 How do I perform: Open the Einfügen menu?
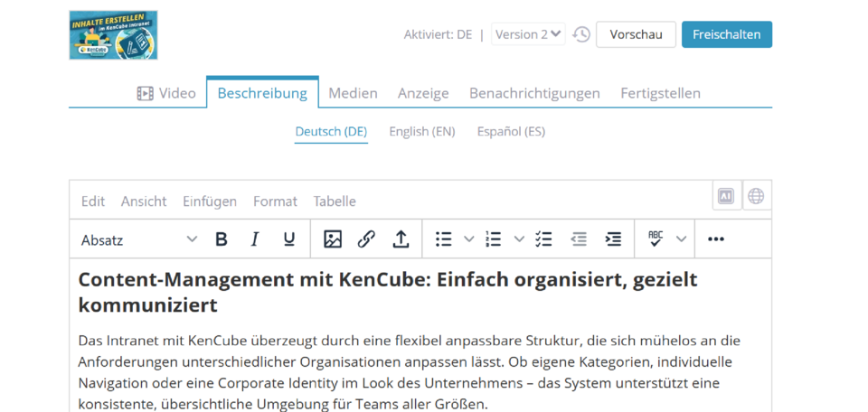tap(210, 201)
